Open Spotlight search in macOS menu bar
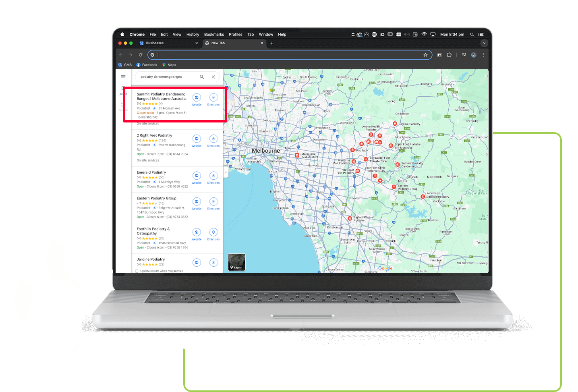 [x=472, y=34]
